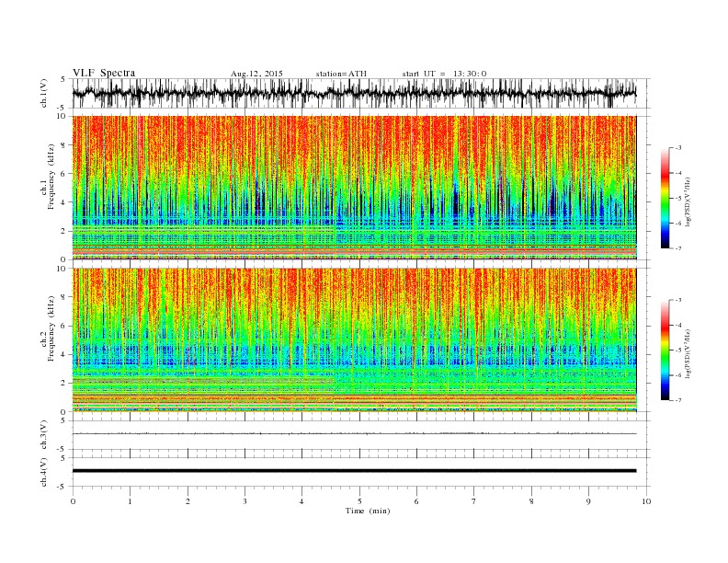728x563 pixels.
Task: Click the '-3' tick on ch.1 colorbar
Action: 677,148
